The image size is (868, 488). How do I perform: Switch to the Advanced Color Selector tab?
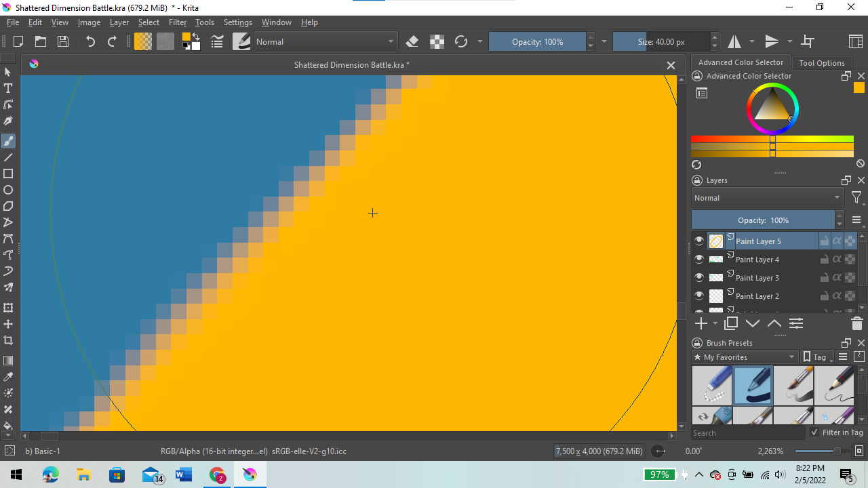coord(741,62)
